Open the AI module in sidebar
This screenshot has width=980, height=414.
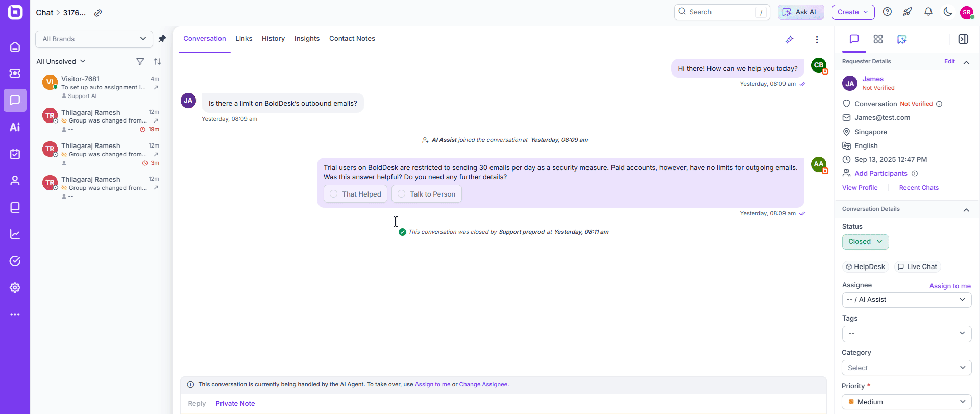pyautogui.click(x=15, y=127)
